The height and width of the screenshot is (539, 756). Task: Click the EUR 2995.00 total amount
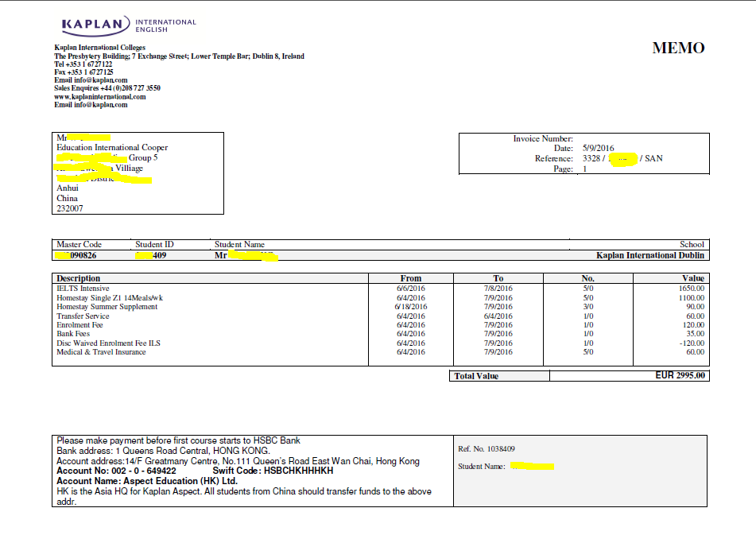(x=680, y=376)
